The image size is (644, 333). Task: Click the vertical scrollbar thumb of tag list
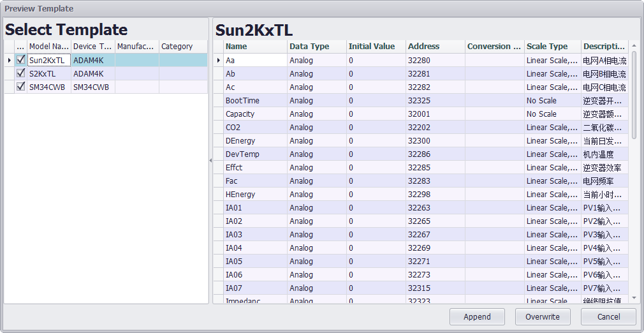pos(634,94)
